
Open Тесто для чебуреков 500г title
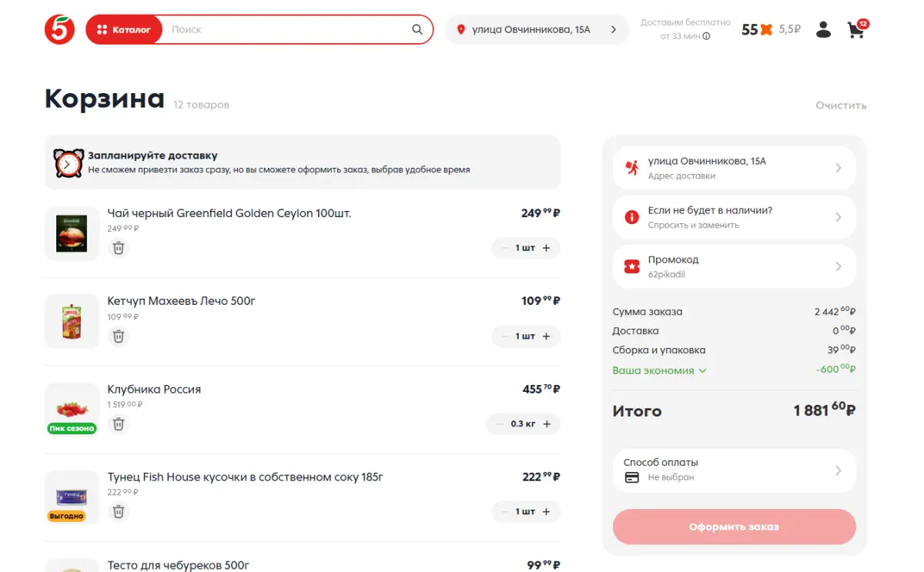[x=178, y=565]
